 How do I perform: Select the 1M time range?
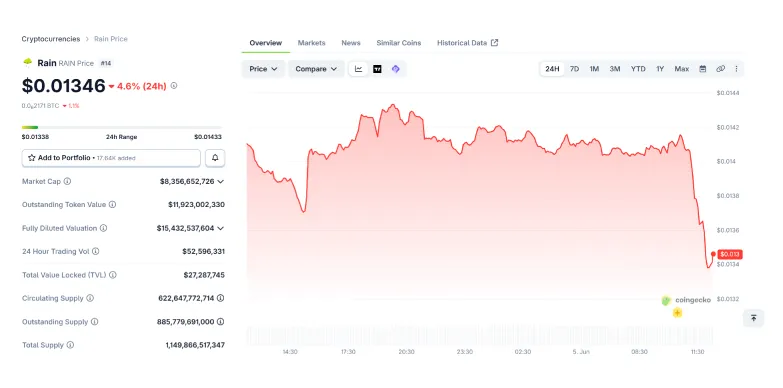pos(594,69)
